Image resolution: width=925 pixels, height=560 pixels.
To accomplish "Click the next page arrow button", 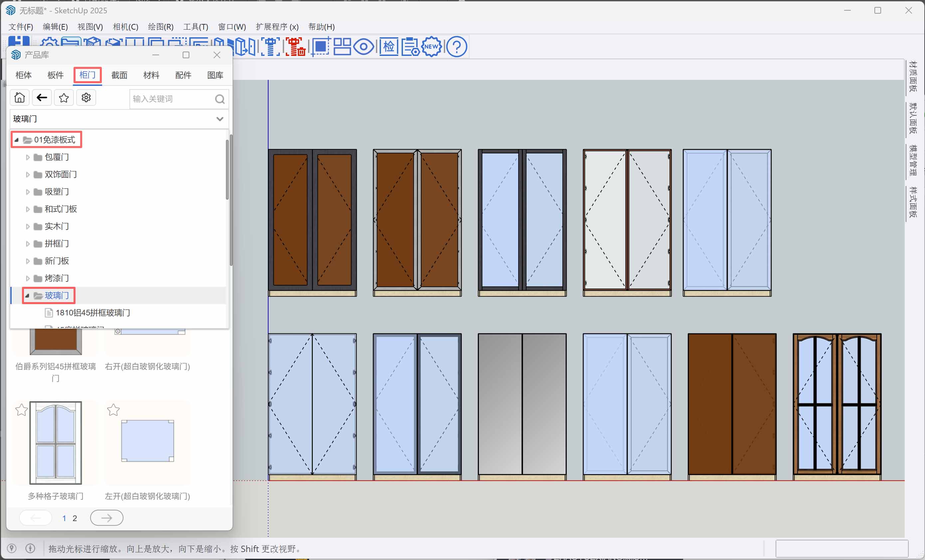I will pyautogui.click(x=106, y=518).
